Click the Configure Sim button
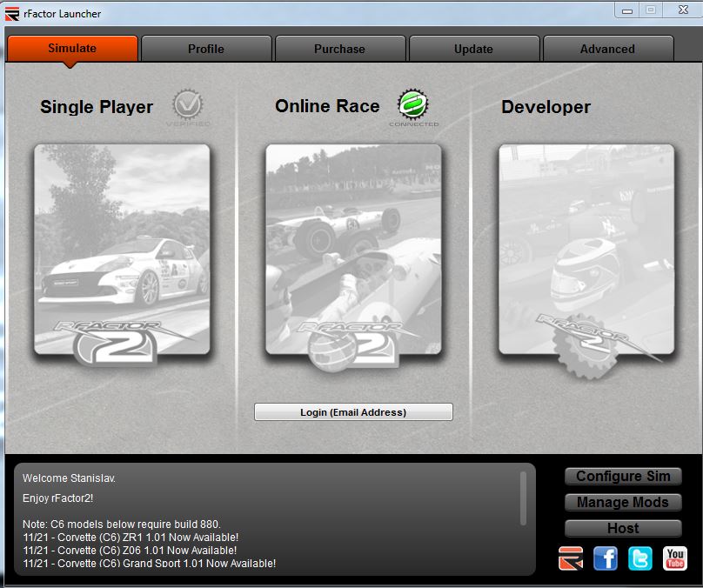This screenshot has width=703, height=588. coord(623,476)
